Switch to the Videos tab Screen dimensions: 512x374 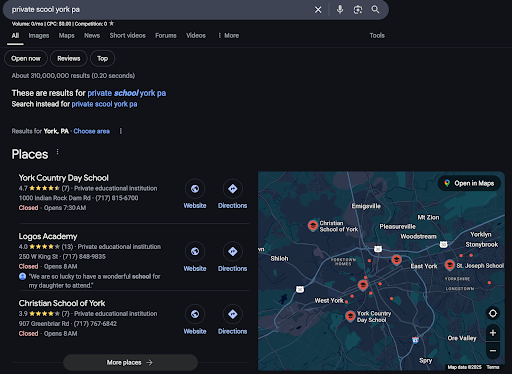(196, 35)
